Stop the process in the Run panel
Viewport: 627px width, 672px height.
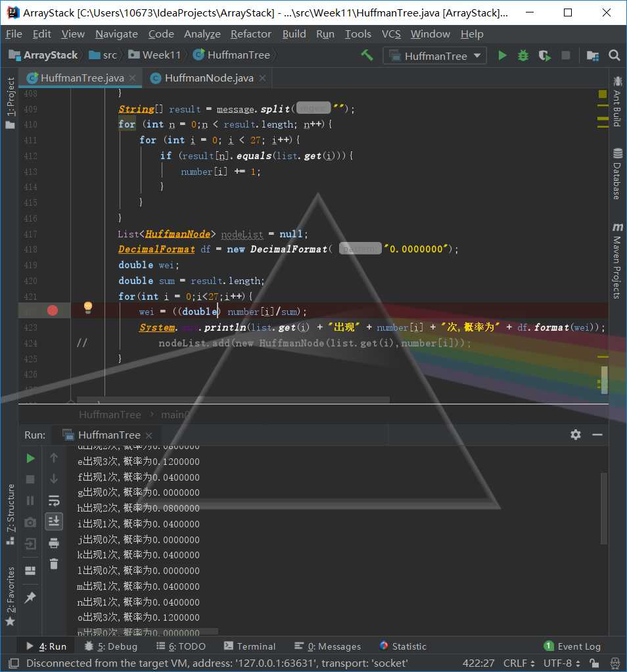pyautogui.click(x=30, y=479)
